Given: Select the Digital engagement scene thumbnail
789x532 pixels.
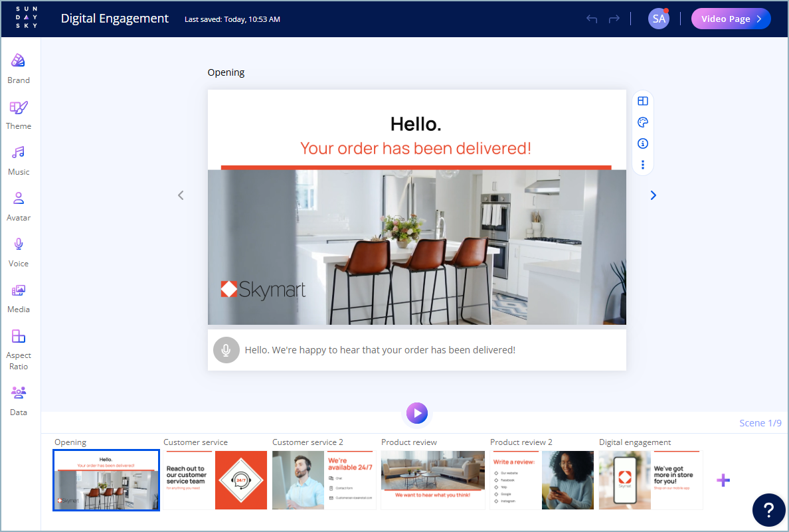Looking at the screenshot, I should pyautogui.click(x=651, y=480).
